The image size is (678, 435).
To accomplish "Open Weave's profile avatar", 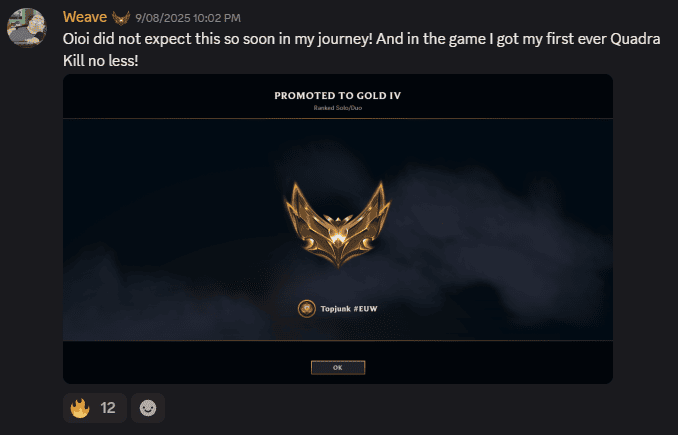I will pyautogui.click(x=26, y=28).
